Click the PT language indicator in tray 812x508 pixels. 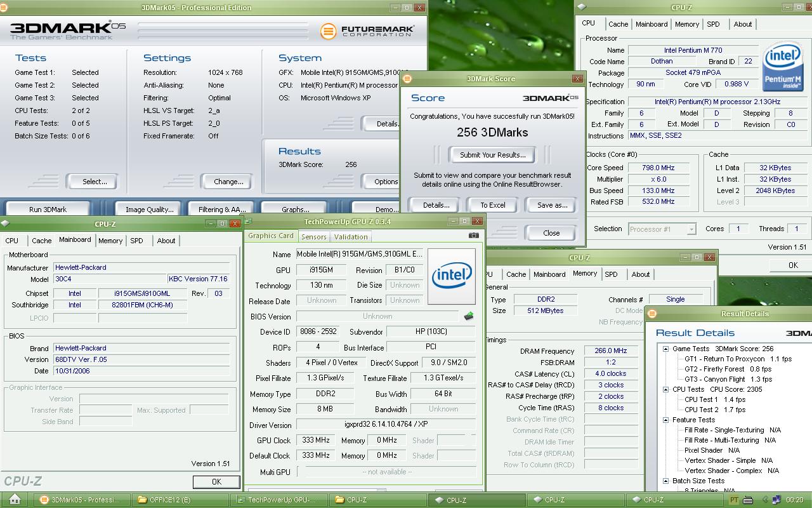coord(734,500)
